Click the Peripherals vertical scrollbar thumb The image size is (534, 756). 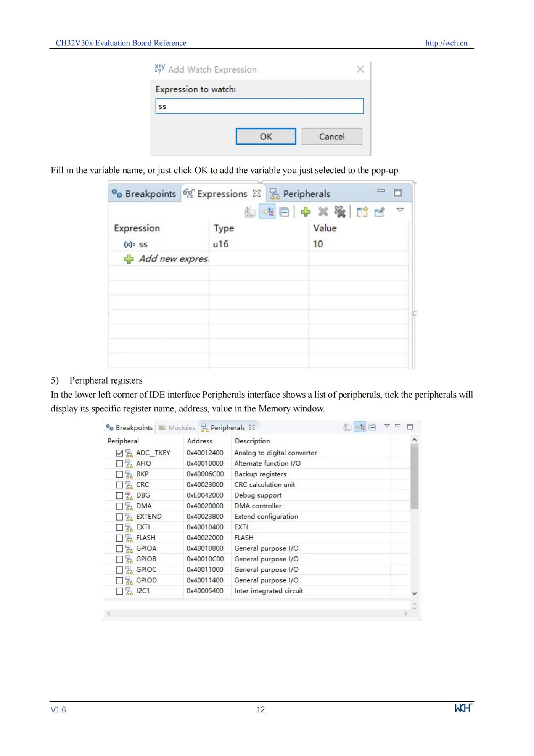click(415, 477)
